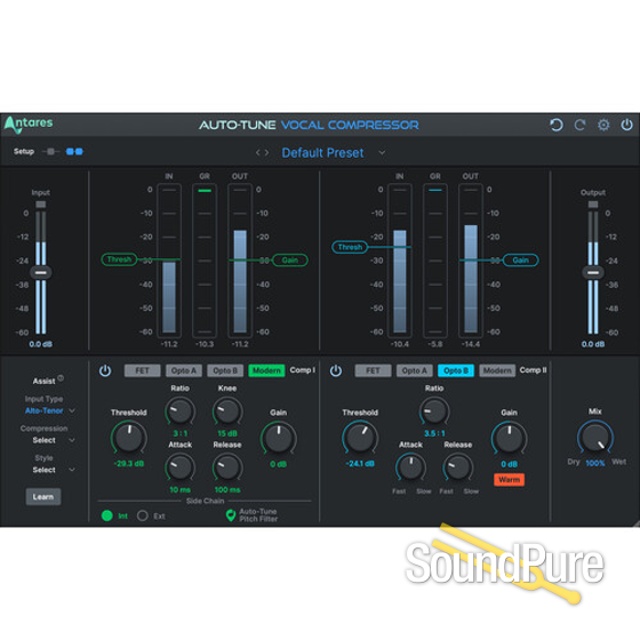The image size is (640, 640).
Task: Click Mix 100% value
Action: coord(595,463)
